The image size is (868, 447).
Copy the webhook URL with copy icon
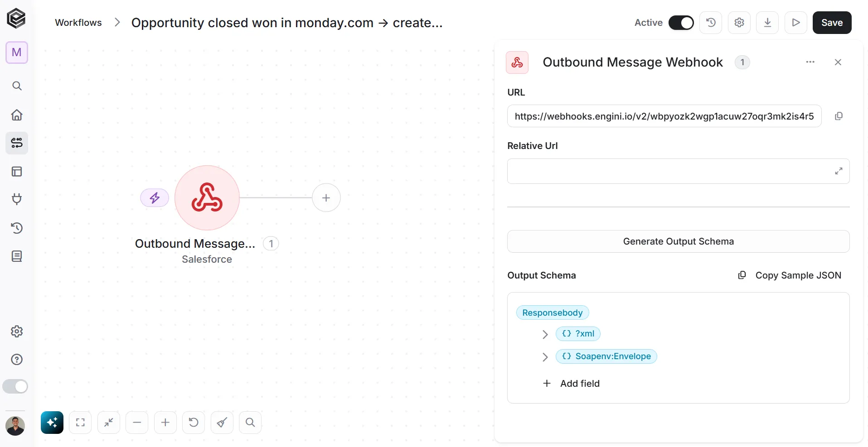coord(839,116)
